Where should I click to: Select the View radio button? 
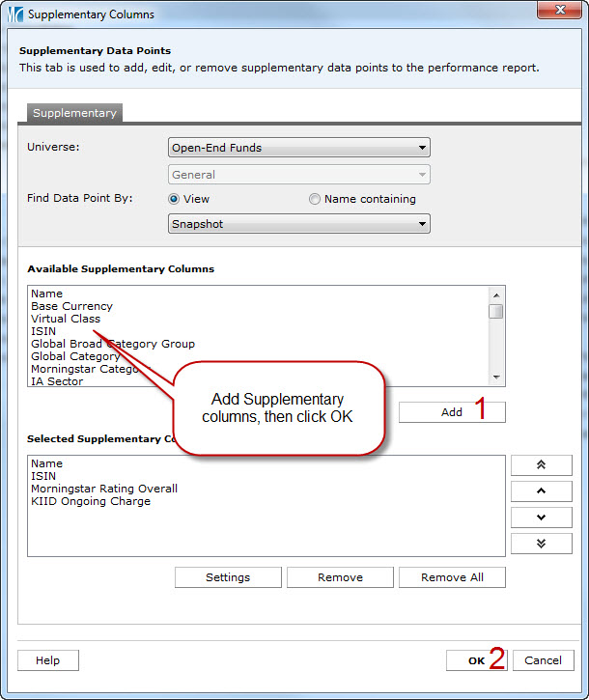pyautogui.click(x=175, y=199)
